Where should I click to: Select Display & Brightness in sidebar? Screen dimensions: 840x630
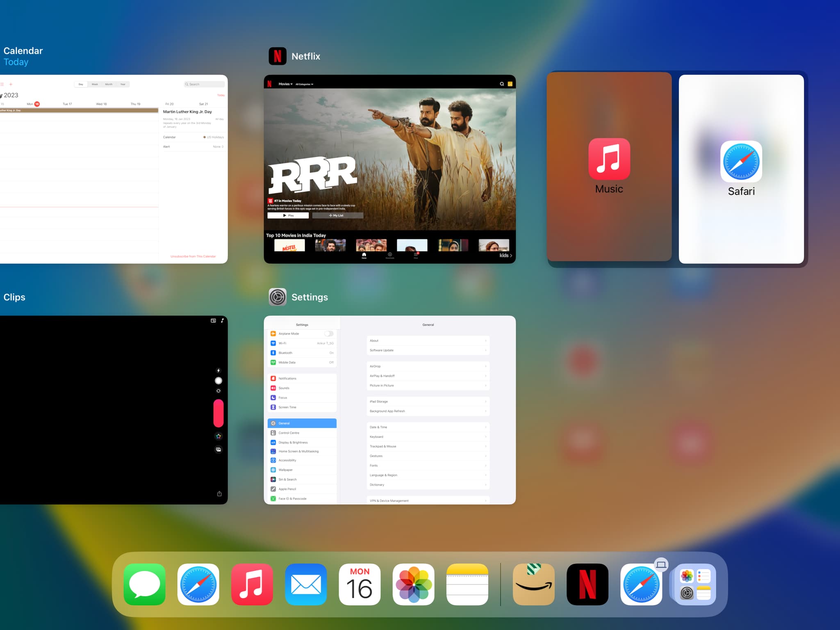point(302,443)
